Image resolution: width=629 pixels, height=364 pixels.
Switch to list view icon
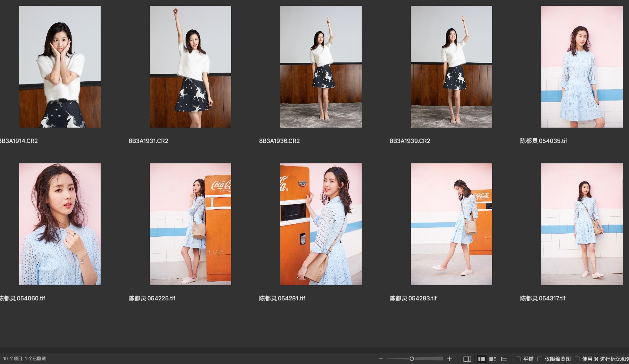[x=504, y=359]
